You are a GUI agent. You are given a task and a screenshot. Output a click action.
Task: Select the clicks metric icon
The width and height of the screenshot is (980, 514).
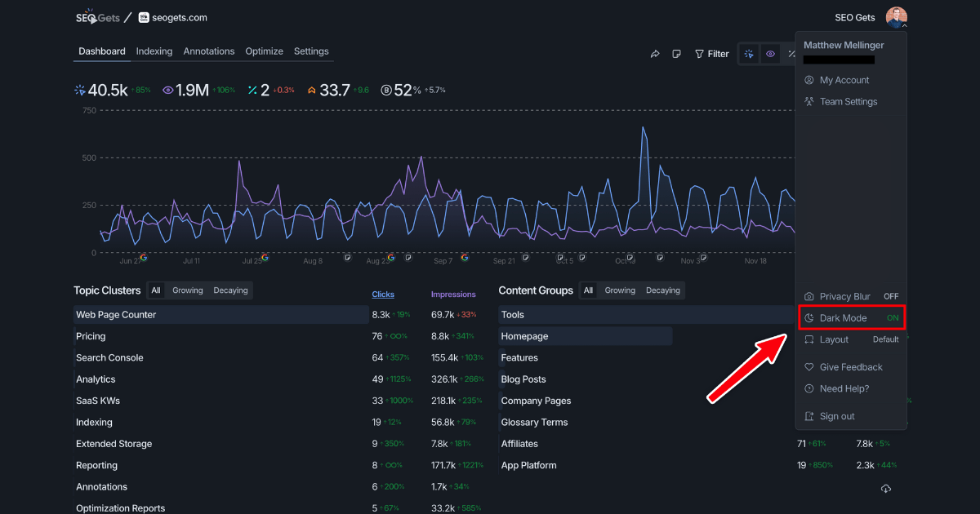pyautogui.click(x=79, y=90)
